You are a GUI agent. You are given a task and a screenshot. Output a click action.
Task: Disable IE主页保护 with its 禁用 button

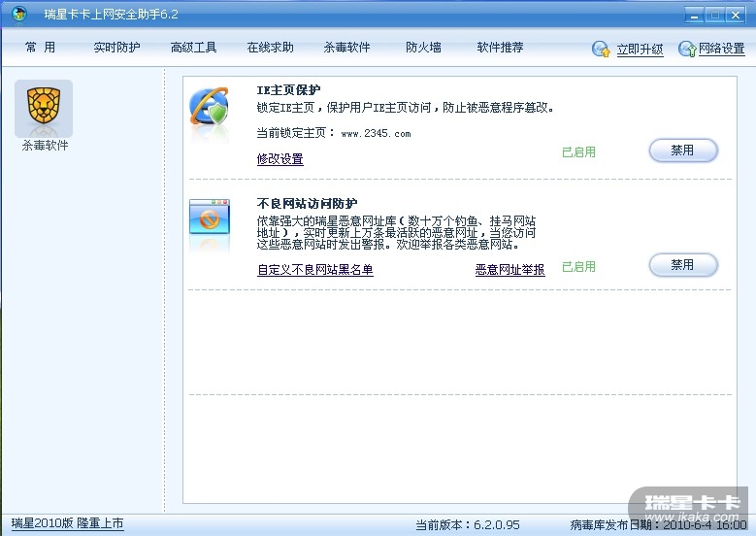tap(683, 151)
